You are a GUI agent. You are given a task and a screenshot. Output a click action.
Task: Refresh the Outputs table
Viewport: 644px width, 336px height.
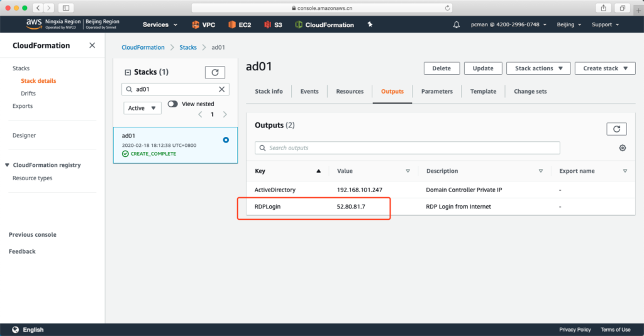(616, 129)
